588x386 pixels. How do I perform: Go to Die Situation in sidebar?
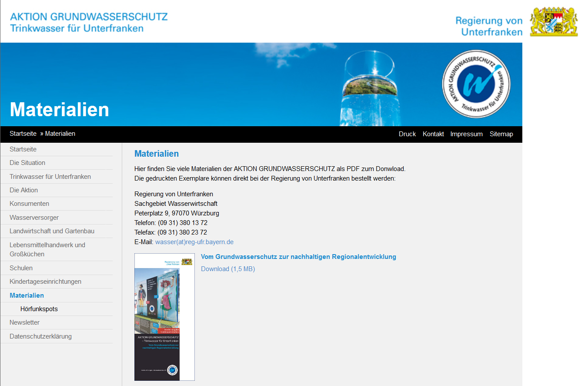[57, 163]
